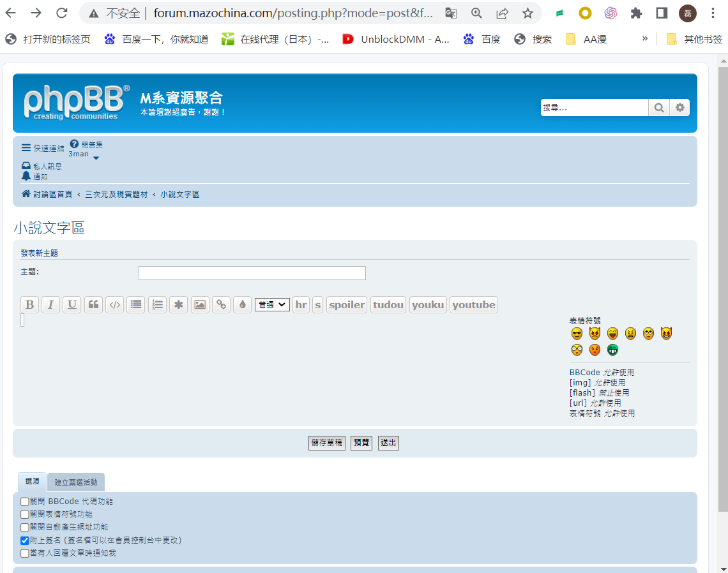Image resolution: width=728 pixels, height=573 pixels.
Task: Click the 主題 subject input field
Action: [252, 273]
